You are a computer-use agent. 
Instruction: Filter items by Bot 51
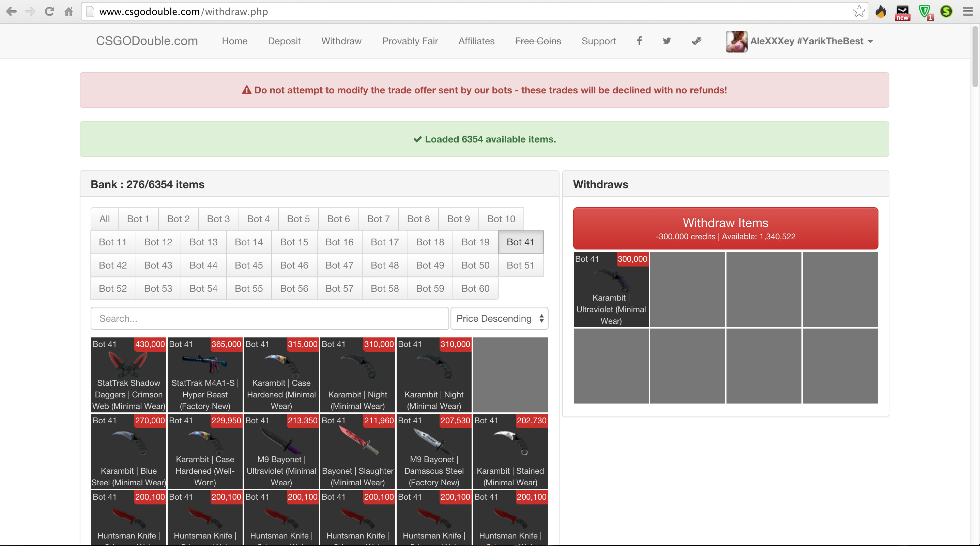pyautogui.click(x=520, y=265)
